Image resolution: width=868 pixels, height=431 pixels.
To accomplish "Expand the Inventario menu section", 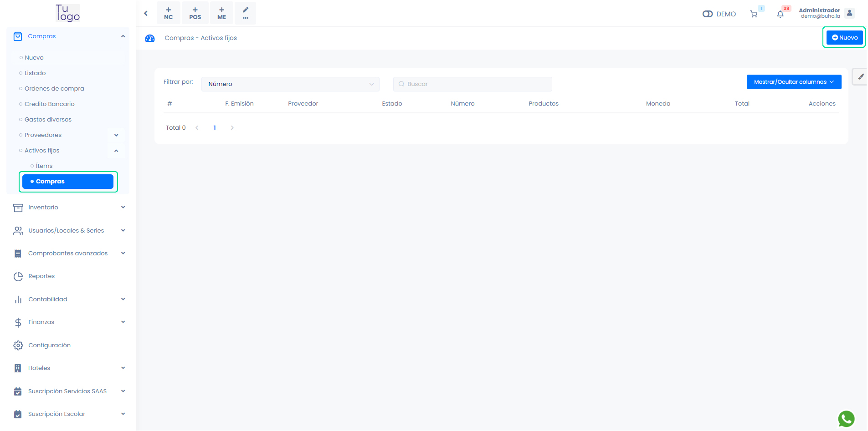I will 68,208.
